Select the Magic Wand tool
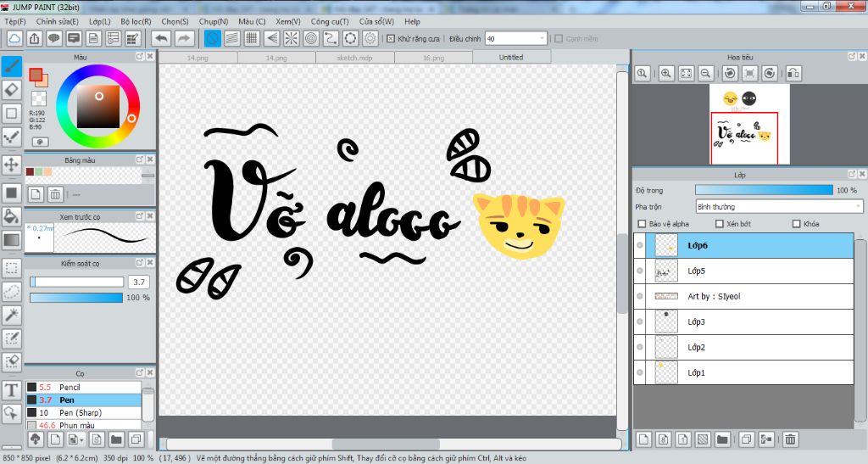This screenshot has width=868, height=464. (12, 315)
